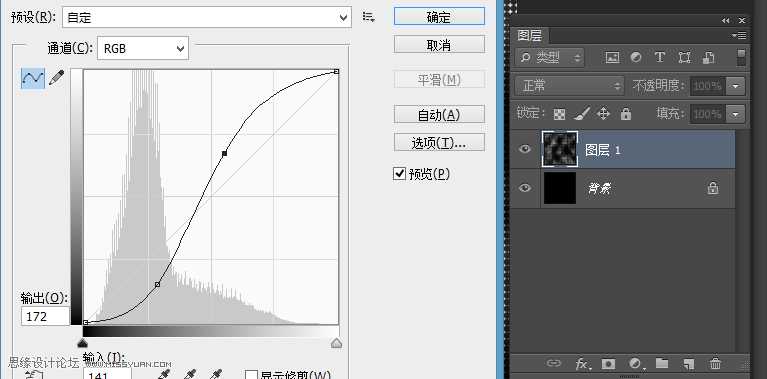
Task: Select the edit-points curve tool
Action: [33, 78]
